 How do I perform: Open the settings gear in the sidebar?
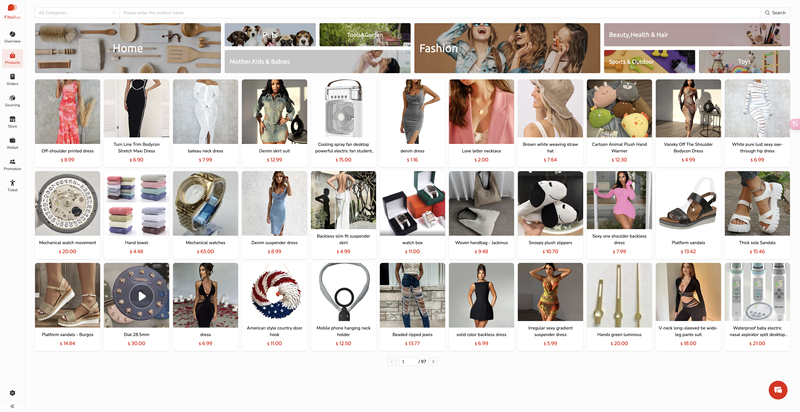click(12, 393)
